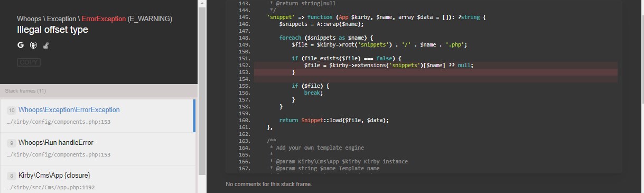Viewport: 644px width, 193px height.
Task: Click highlighted code line 152
Action: pyautogui.click(x=436, y=65)
